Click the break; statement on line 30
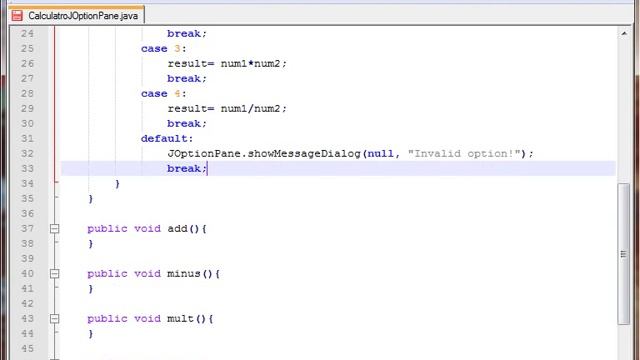640x360 pixels. tap(187, 124)
